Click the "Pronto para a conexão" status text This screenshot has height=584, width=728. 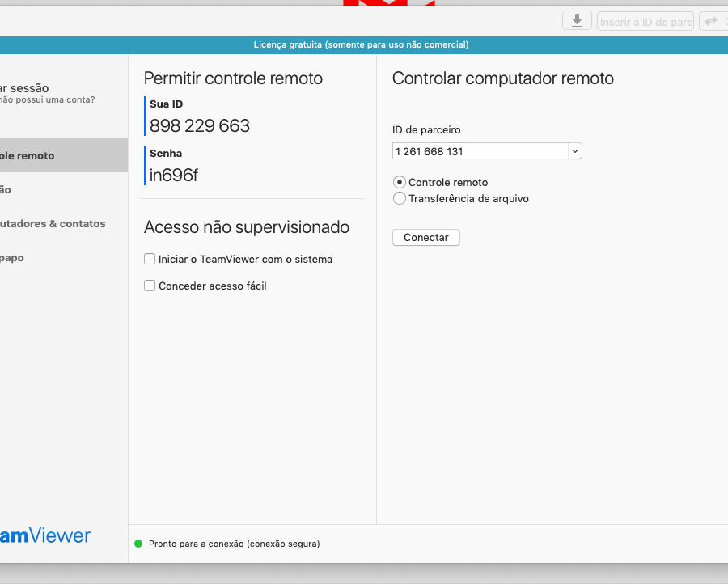tap(235, 544)
